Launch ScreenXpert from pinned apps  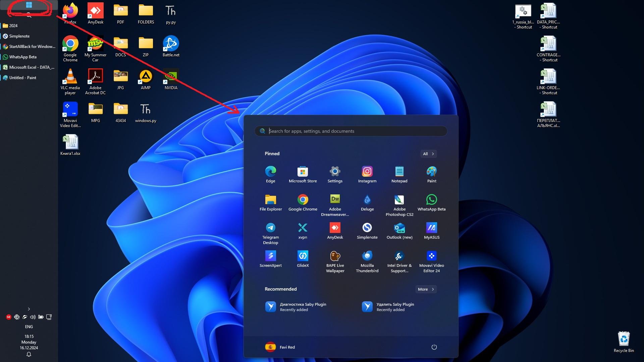270,259
